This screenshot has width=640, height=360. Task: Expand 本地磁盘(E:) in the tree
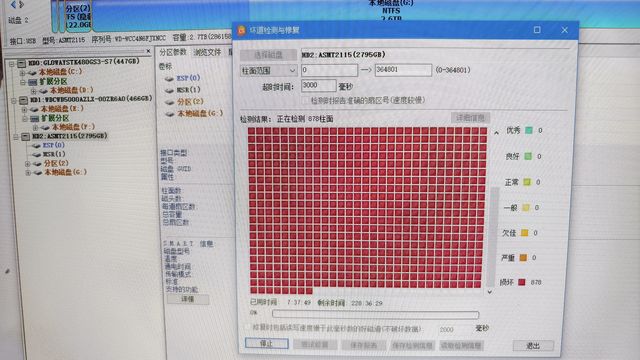coord(25,109)
